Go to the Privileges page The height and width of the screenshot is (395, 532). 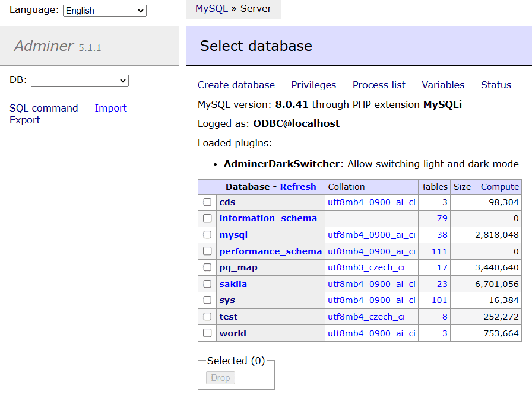click(x=313, y=85)
